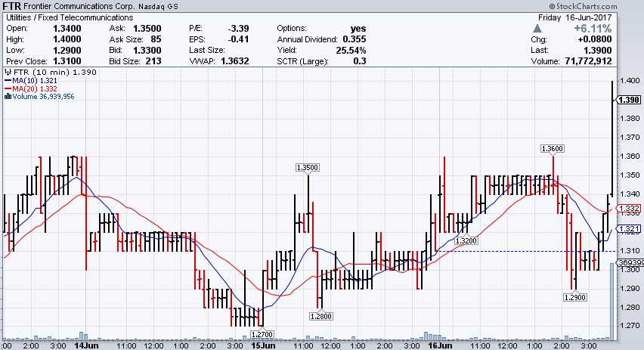Screen dimensions: 644x350
Task: Select the Utilities / Fixed Telecommunications sector text
Action: (69, 17)
